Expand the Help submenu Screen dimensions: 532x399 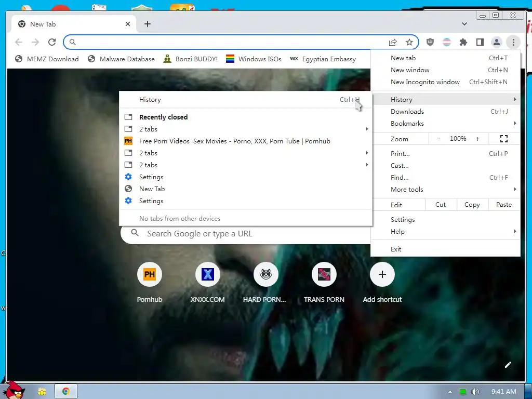(445, 231)
